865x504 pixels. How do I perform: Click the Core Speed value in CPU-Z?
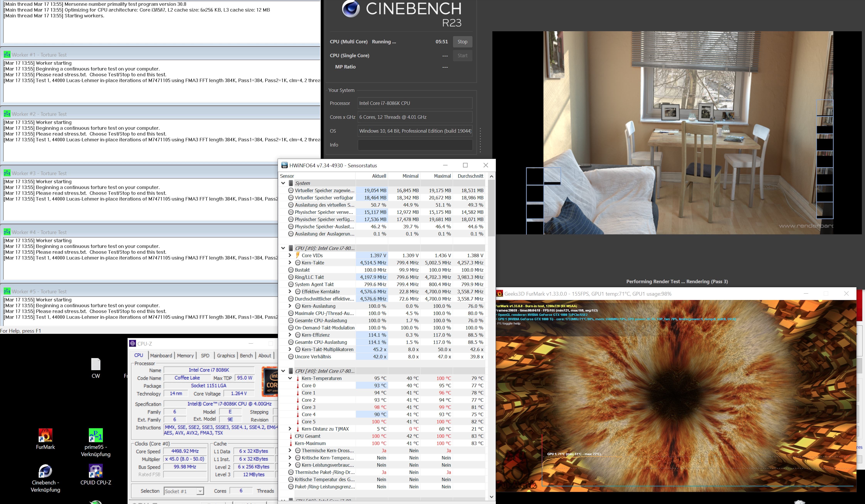[x=185, y=451]
